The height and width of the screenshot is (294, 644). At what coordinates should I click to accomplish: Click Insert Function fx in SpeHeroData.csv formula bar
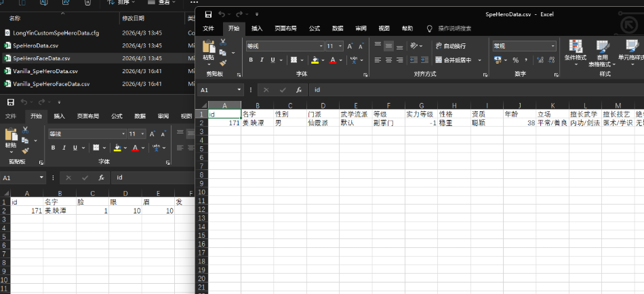pos(298,89)
